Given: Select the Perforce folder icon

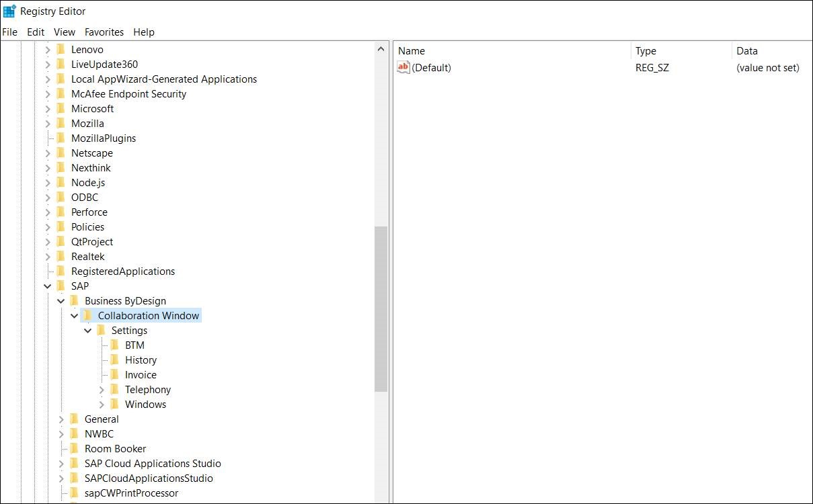Looking at the screenshot, I should coord(61,212).
